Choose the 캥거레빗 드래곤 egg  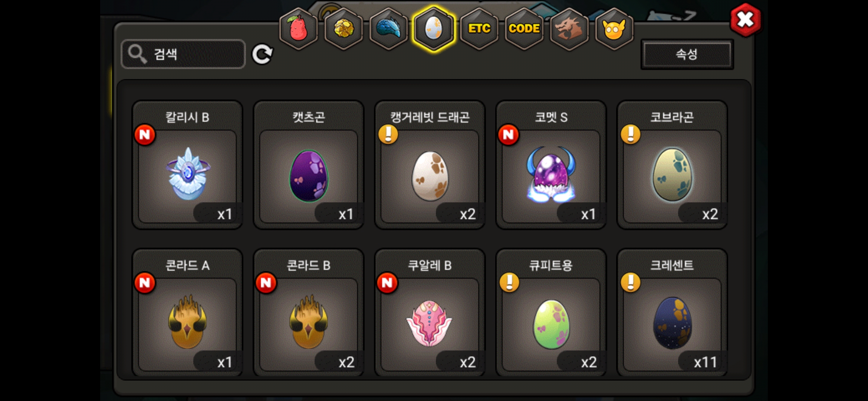(430, 165)
